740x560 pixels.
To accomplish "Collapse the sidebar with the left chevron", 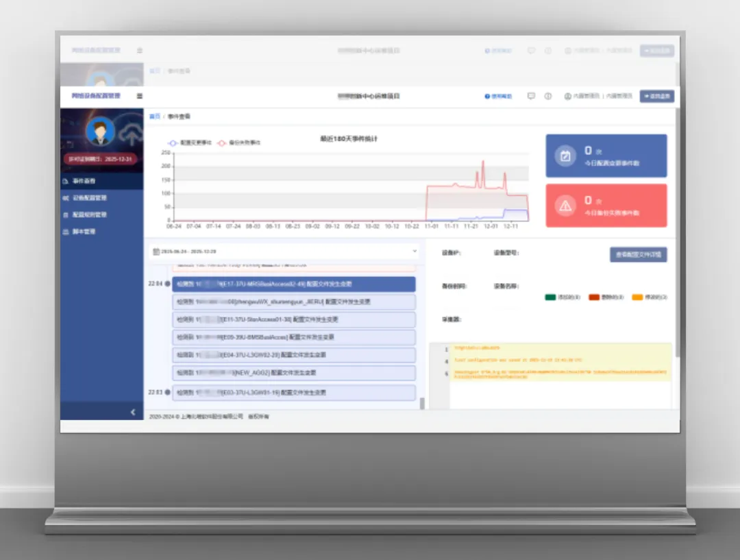I will point(133,412).
